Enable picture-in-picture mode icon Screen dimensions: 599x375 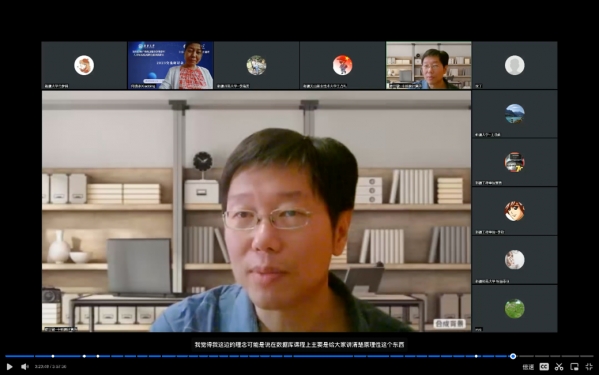(x=574, y=367)
